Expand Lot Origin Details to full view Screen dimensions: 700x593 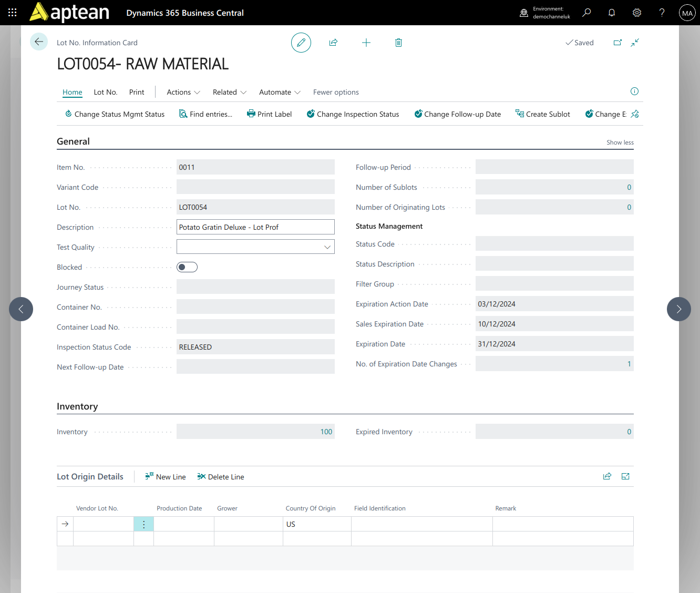pyautogui.click(x=625, y=476)
